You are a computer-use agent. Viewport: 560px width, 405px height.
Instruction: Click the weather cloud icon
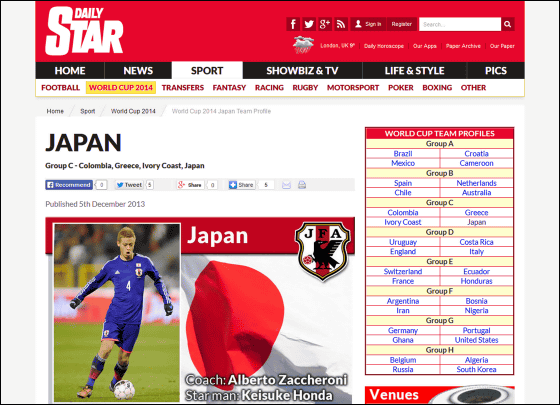(303, 45)
